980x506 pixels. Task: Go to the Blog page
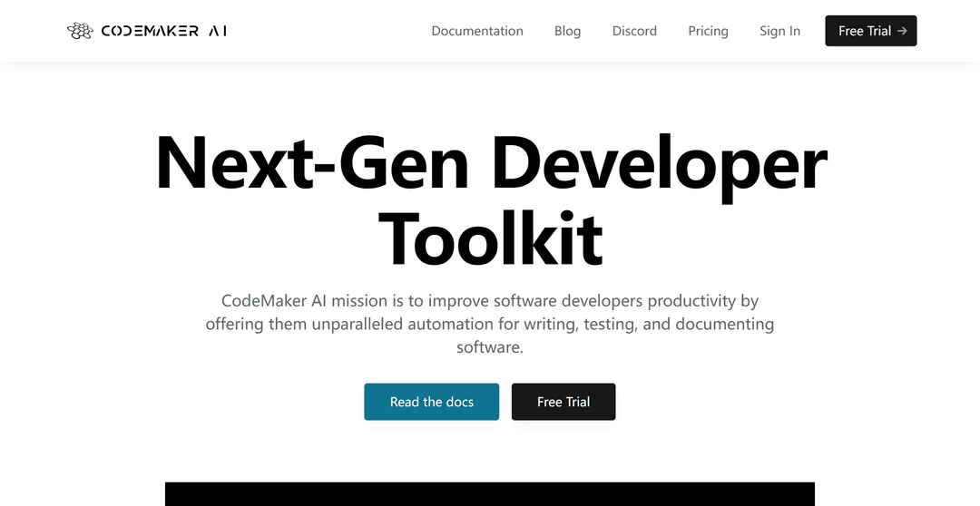567,31
